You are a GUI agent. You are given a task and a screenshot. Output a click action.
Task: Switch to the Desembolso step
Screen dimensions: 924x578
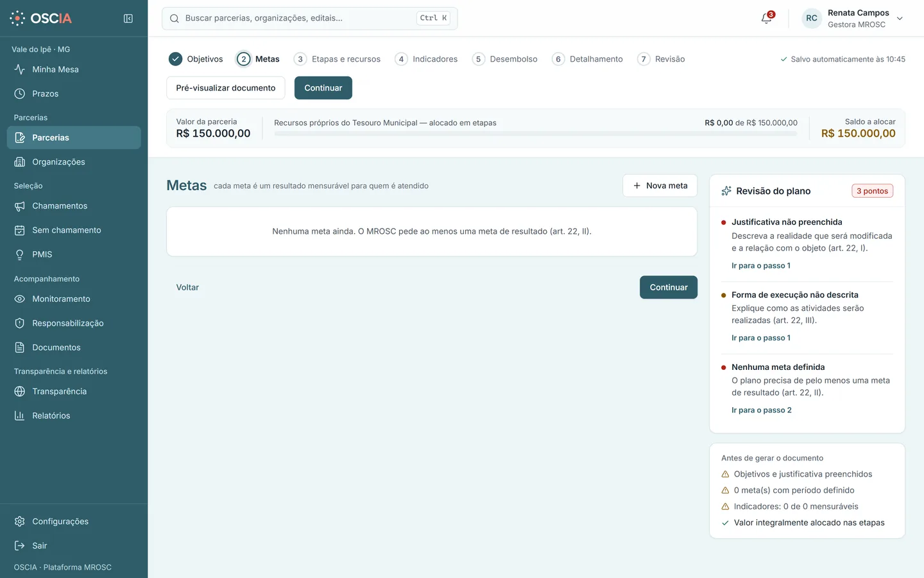pyautogui.click(x=504, y=59)
